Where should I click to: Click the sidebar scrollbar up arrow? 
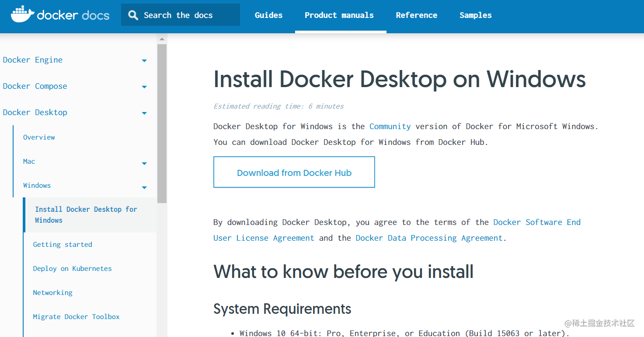coord(162,39)
